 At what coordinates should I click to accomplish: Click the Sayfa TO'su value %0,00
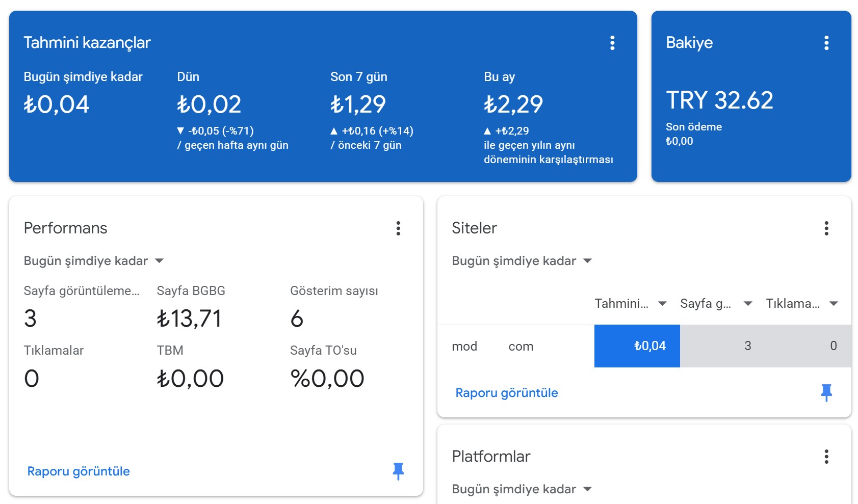pyautogui.click(x=327, y=379)
